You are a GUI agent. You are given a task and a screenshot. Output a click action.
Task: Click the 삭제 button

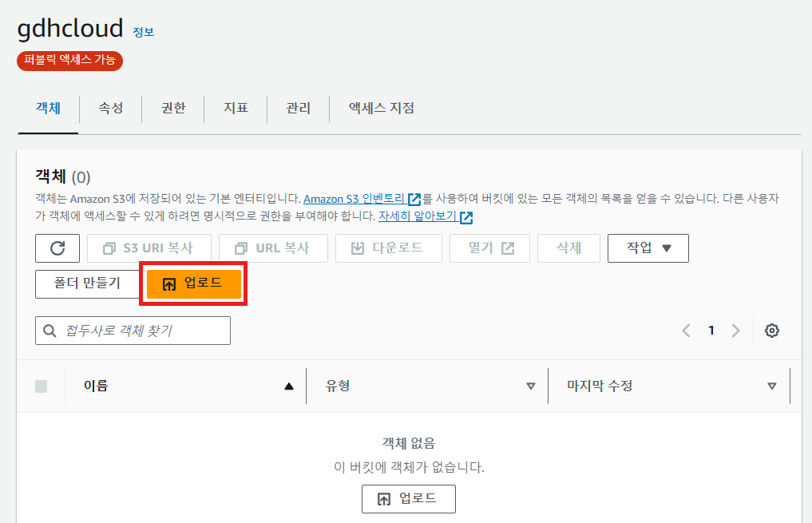(x=568, y=248)
